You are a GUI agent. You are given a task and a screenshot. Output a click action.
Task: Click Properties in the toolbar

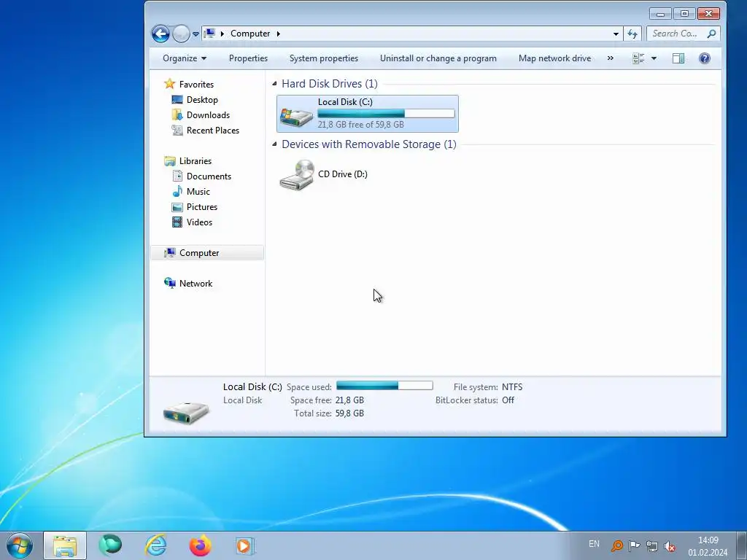click(248, 58)
